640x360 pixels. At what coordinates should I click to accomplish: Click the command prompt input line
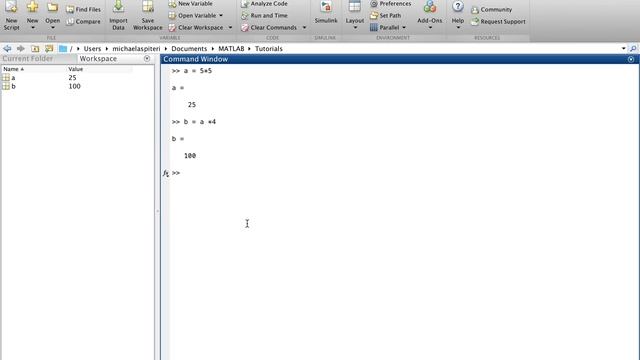pyautogui.click(x=404, y=173)
